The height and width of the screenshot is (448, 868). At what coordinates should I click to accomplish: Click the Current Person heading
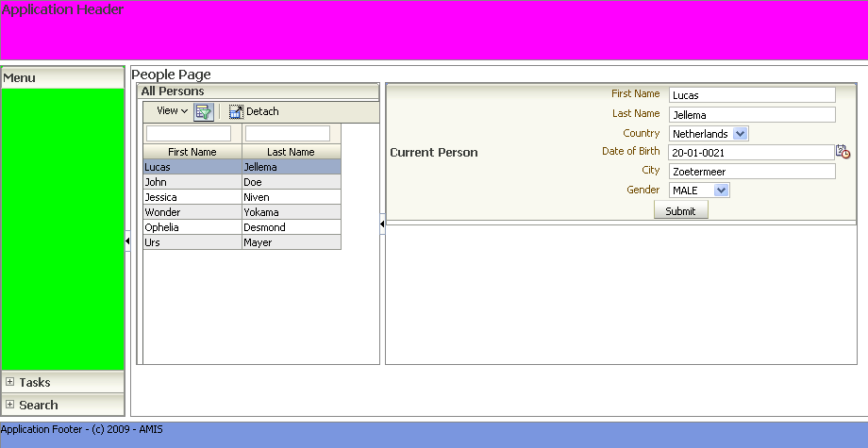pyautogui.click(x=433, y=153)
